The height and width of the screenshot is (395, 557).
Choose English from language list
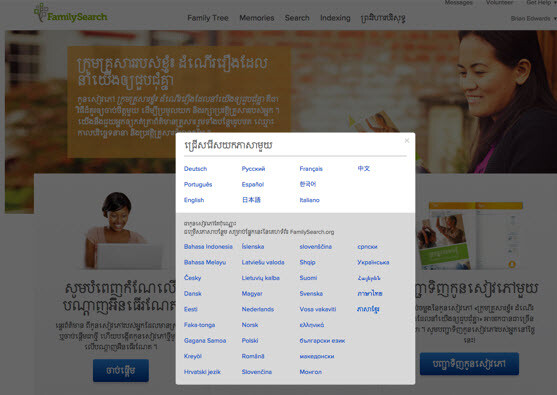click(x=194, y=200)
